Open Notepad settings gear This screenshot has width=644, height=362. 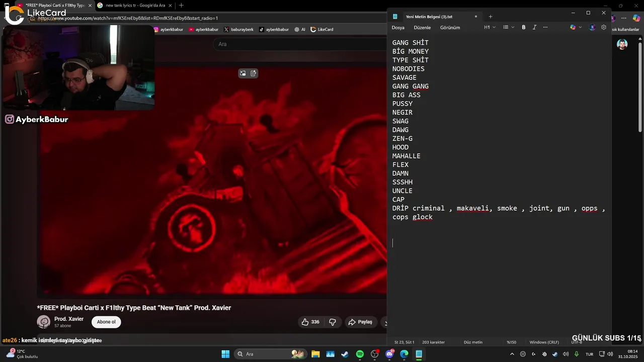(x=604, y=27)
